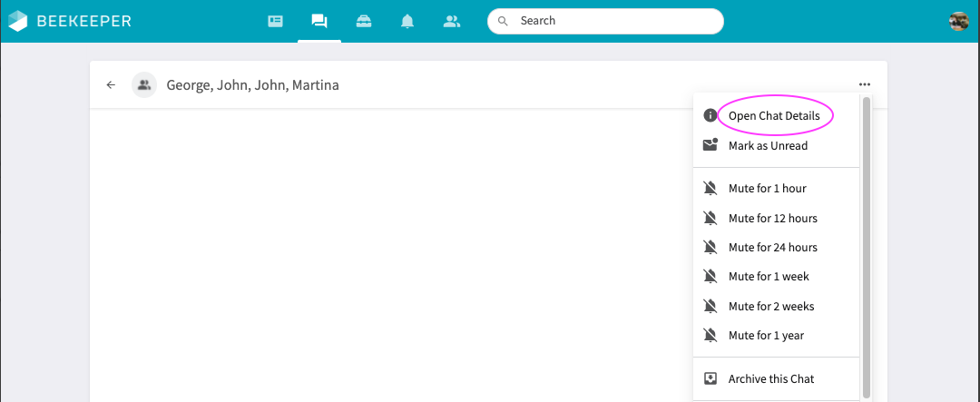Click the group chat avatar icon
Screen dimensions: 980x402
coord(144,85)
